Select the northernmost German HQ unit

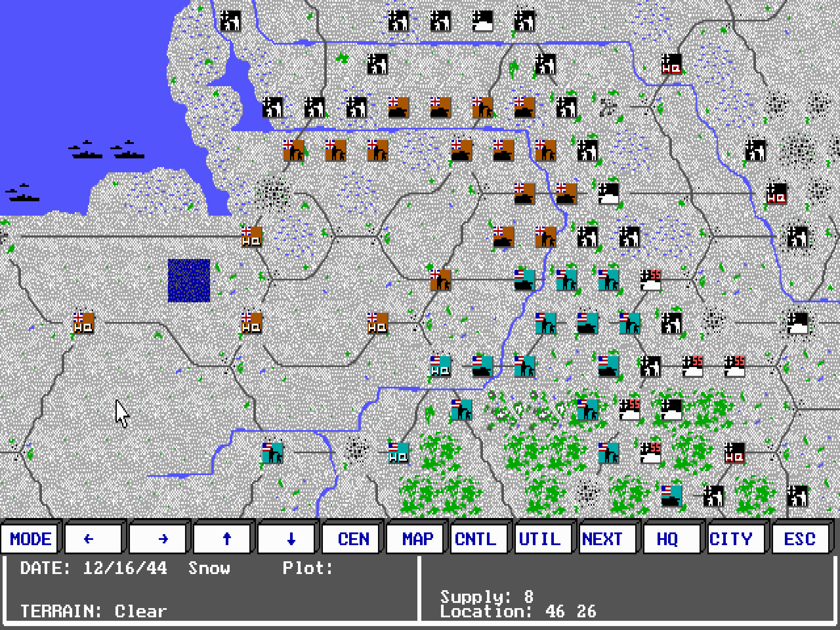[672, 64]
